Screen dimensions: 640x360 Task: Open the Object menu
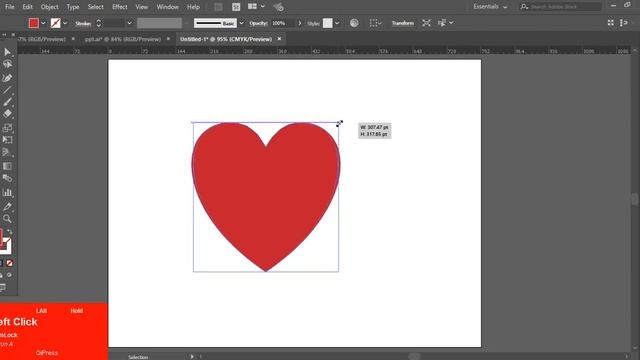click(49, 7)
